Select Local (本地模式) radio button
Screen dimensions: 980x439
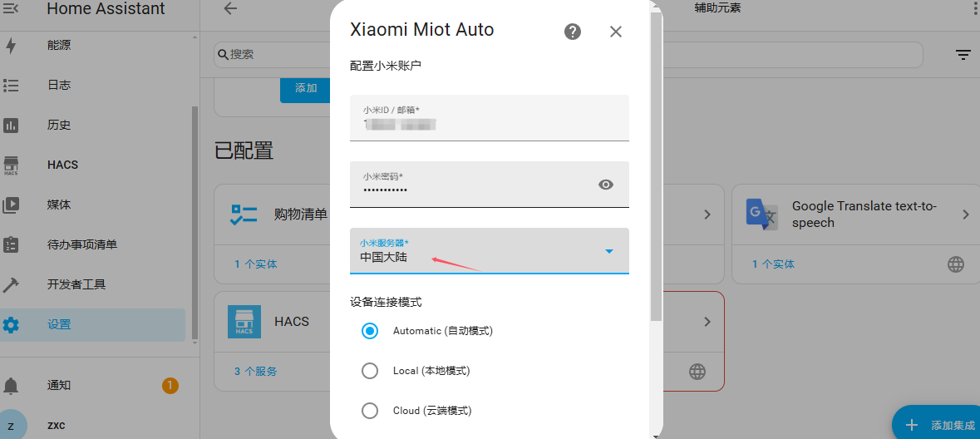pos(370,371)
